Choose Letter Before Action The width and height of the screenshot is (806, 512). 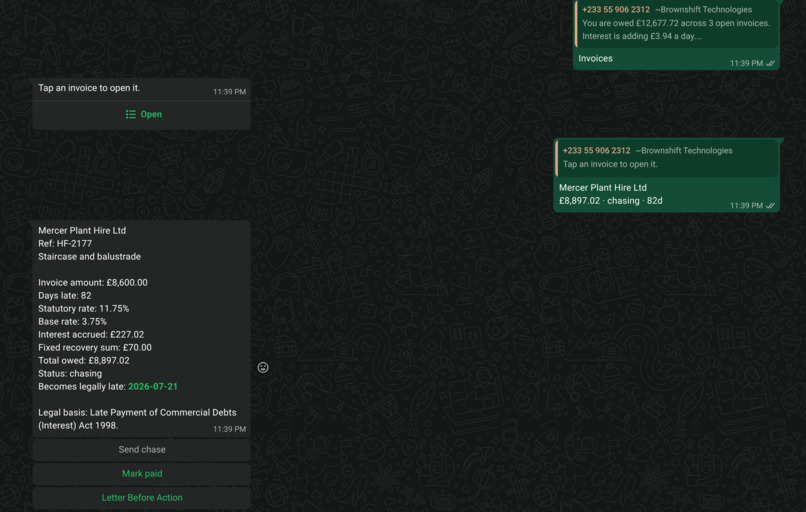coord(141,498)
